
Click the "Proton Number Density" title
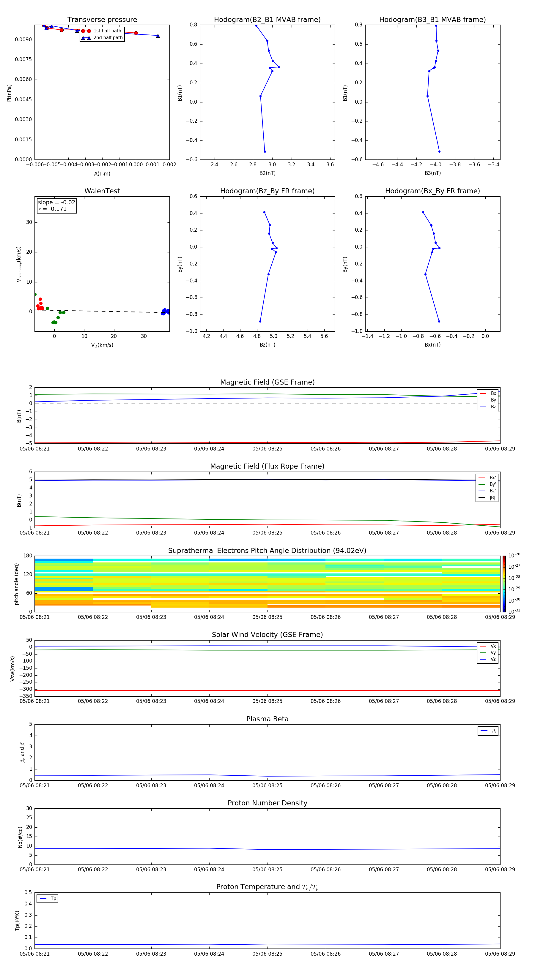click(x=267, y=803)
